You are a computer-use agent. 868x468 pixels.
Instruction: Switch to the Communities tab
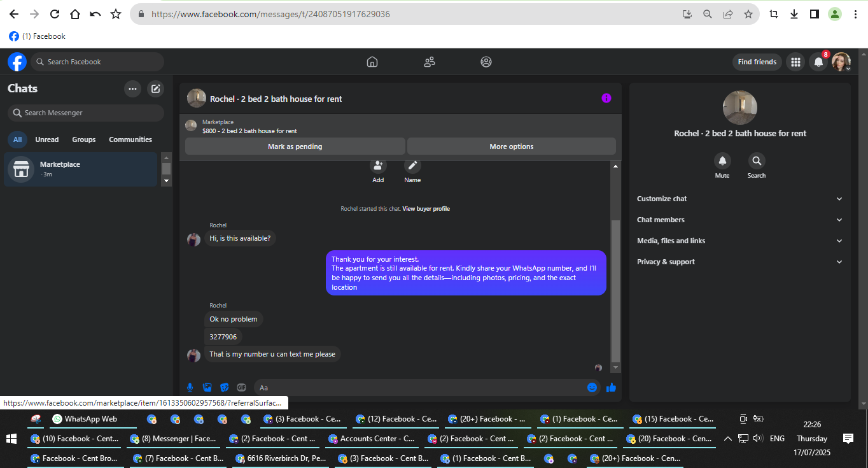[130, 139]
